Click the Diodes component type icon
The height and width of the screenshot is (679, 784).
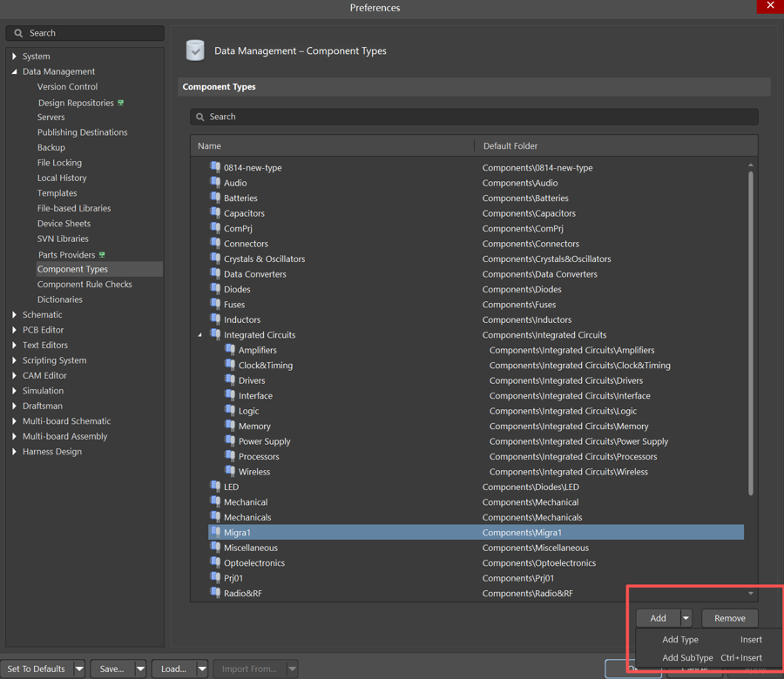215,289
